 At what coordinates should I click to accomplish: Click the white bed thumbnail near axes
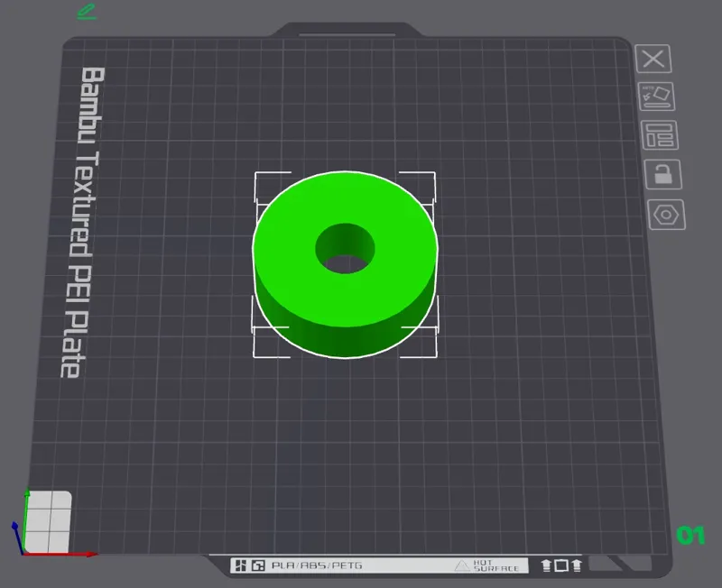tap(48, 522)
